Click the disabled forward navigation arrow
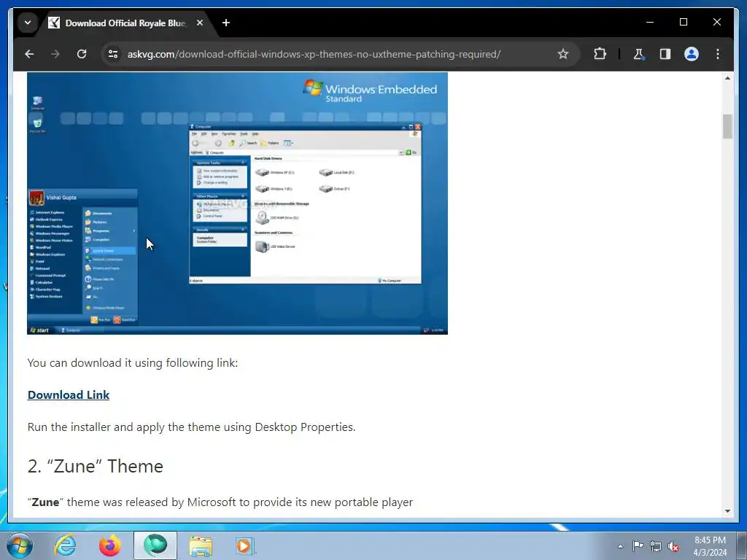Image resolution: width=747 pixels, height=560 pixels. [x=55, y=54]
